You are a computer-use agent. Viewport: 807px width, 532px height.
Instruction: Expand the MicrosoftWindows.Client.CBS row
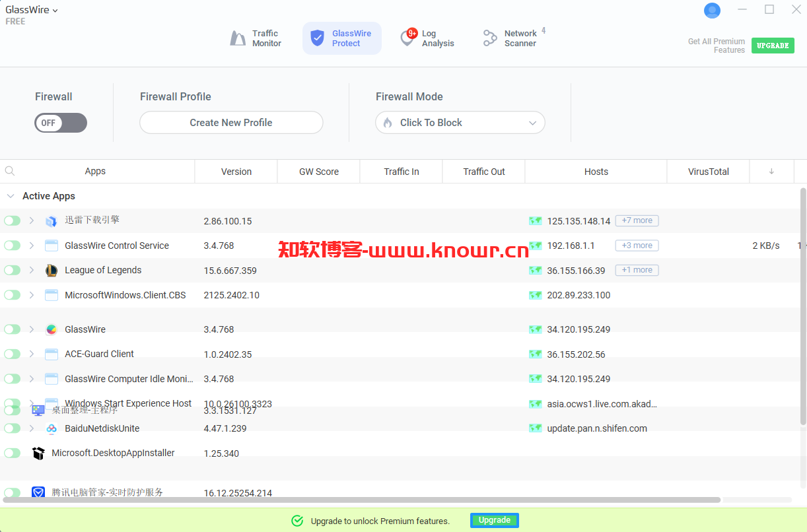click(x=31, y=295)
